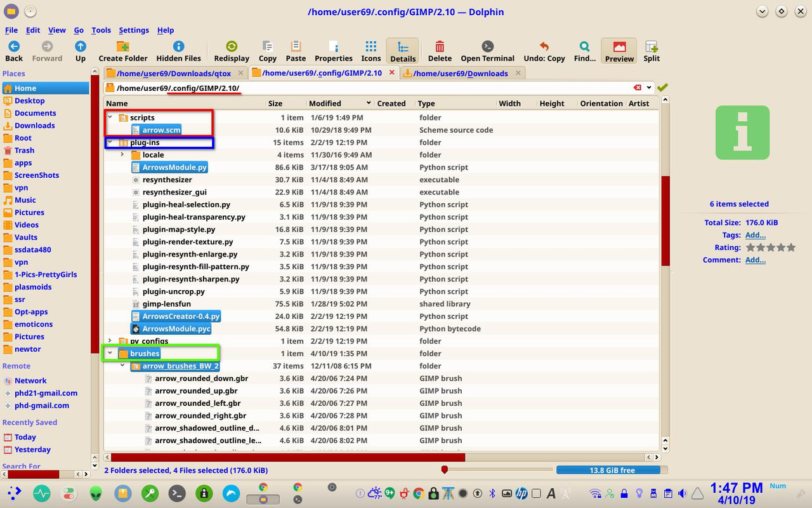Screen dimensions: 812x508
Task: Click the Add... link next to Comment
Action: pyautogui.click(x=756, y=260)
